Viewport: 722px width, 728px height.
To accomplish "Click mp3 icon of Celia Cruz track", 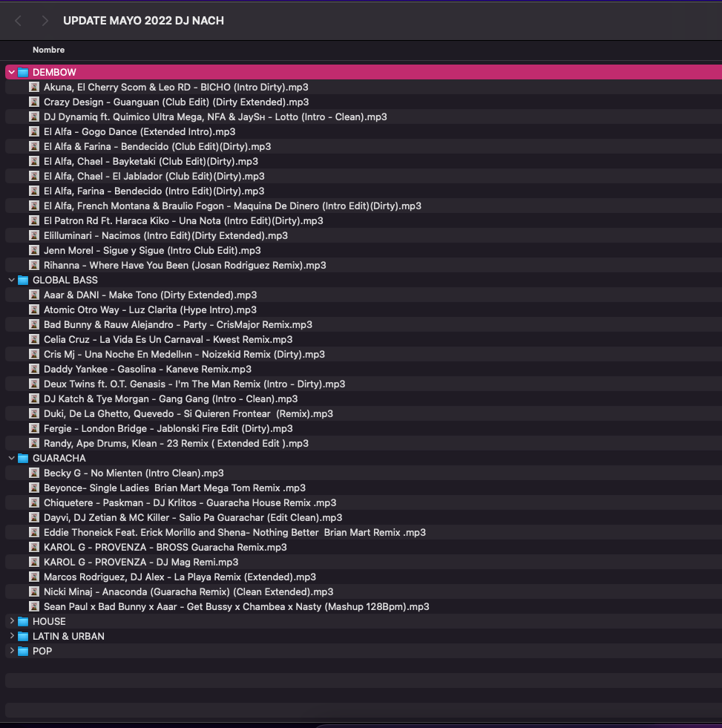I will [x=34, y=339].
